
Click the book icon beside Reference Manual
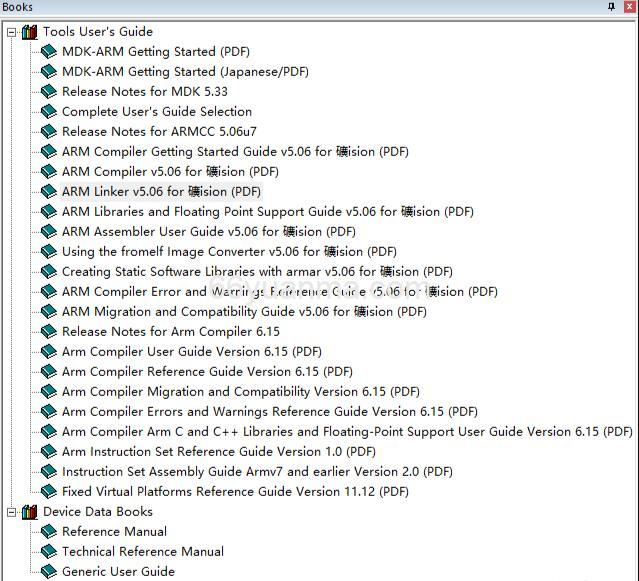point(48,531)
